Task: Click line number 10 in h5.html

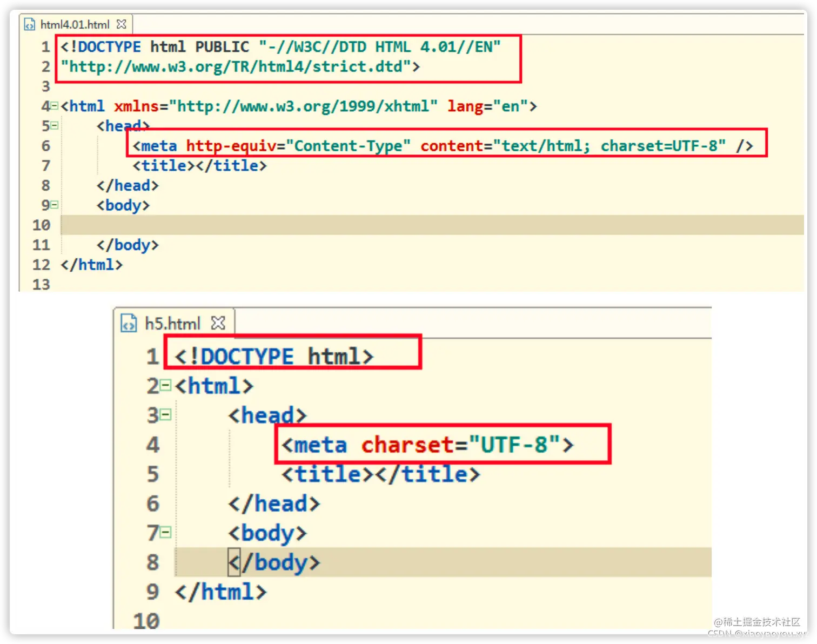Action: click(146, 621)
